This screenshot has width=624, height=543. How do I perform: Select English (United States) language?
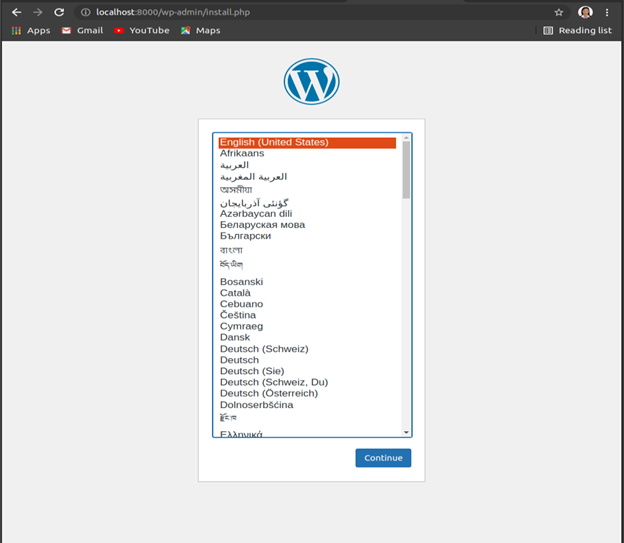tap(307, 143)
